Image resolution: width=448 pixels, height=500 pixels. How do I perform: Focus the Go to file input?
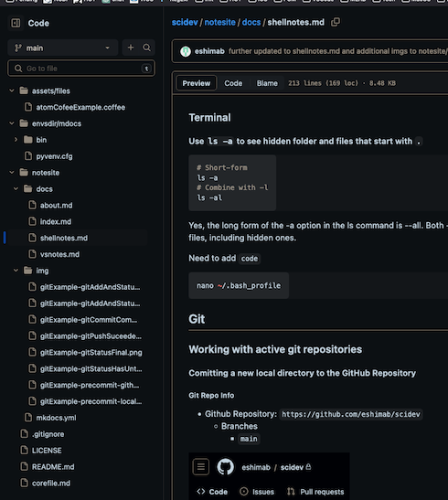[81, 69]
